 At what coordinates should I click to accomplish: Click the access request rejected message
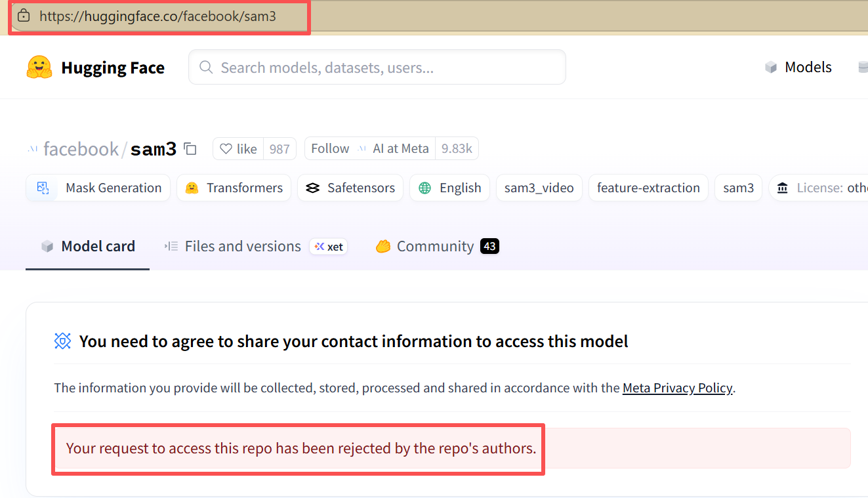pos(301,449)
